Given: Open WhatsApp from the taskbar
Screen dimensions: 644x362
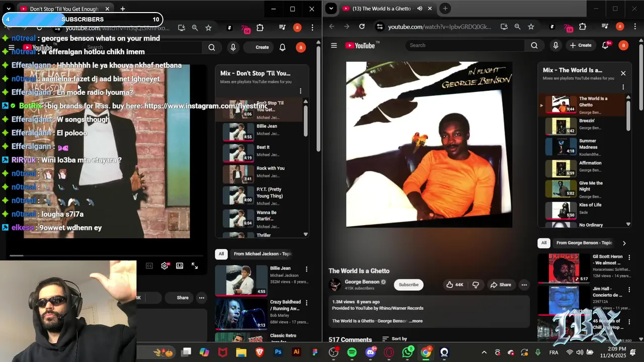Looking at the screenshot, I should pyautogui.click(x=408, y=352).
